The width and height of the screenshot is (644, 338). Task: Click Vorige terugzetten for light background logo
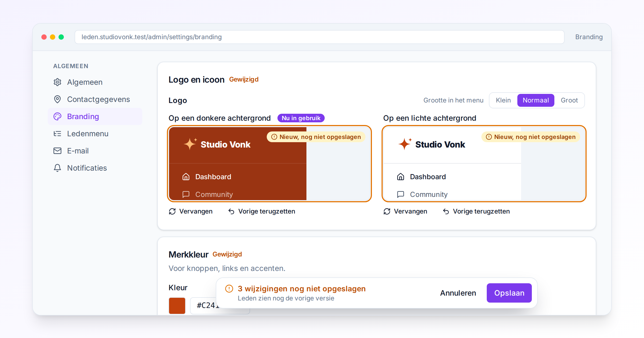476,211
